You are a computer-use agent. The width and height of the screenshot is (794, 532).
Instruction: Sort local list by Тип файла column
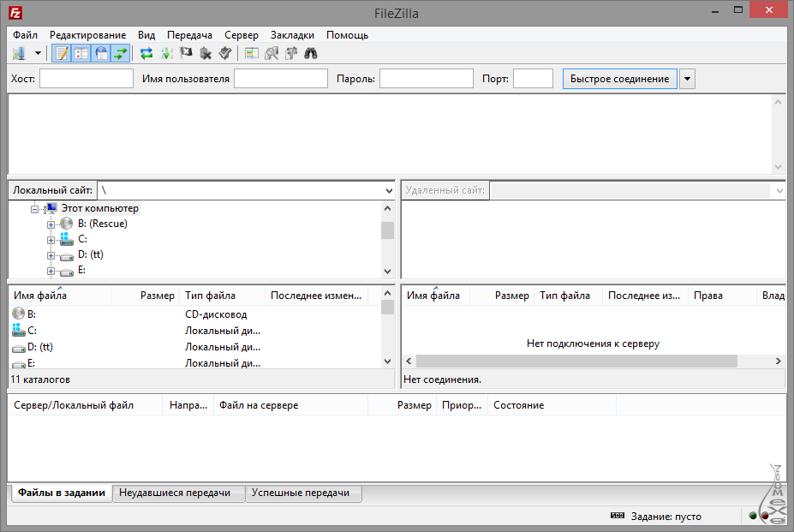[223, 296]
